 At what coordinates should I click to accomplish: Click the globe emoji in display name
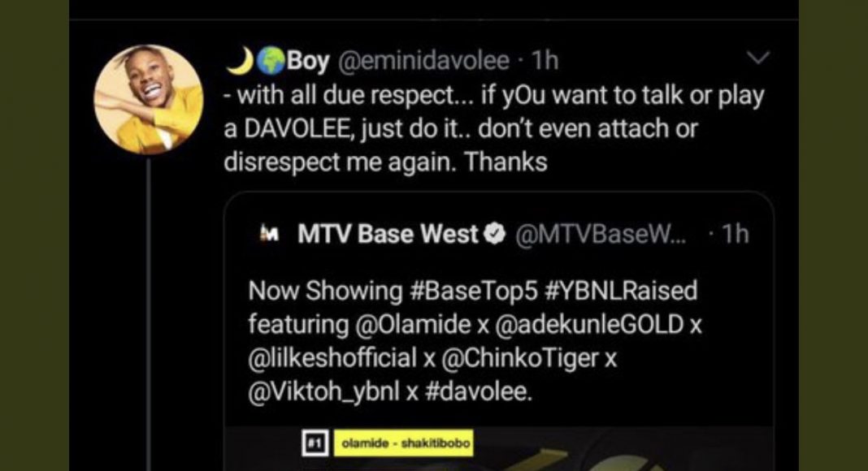tap(271, 61)
